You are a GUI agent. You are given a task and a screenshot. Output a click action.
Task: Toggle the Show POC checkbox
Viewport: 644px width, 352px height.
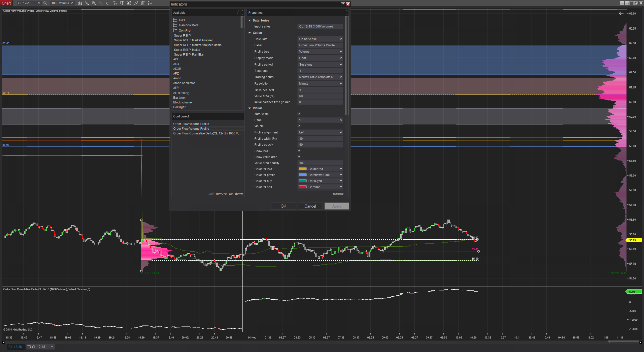click(x=299, y=151)
